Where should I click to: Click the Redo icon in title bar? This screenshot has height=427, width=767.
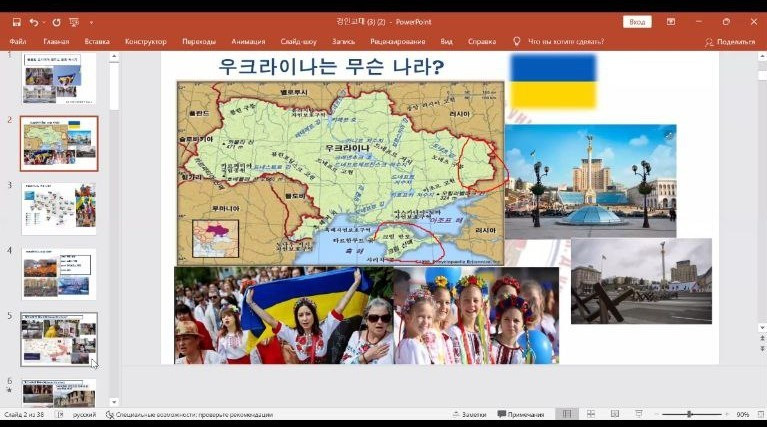click(56, 21)
